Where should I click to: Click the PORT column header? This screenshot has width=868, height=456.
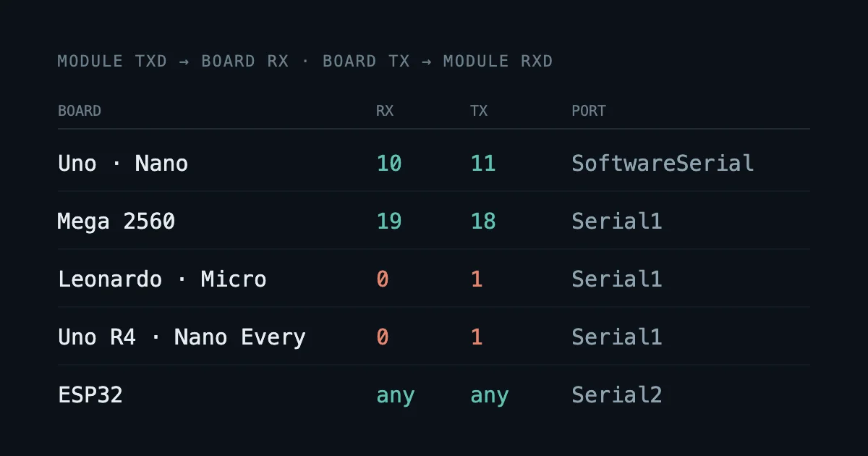589,111
